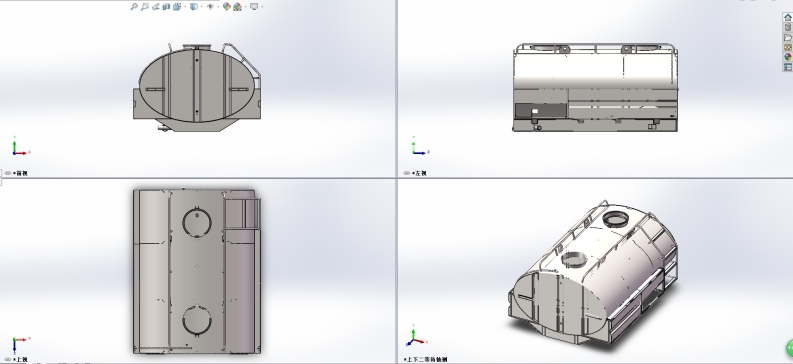793x364 pixels.
Task: Expand the Apply Scene dropdown arrow
Action: coord(245,7)
